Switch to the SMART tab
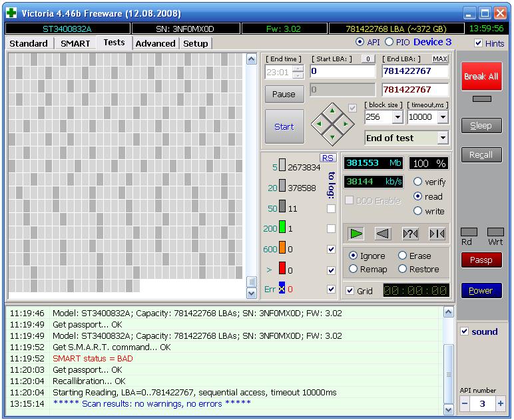The image size is (514, 420). click(75, 43)
